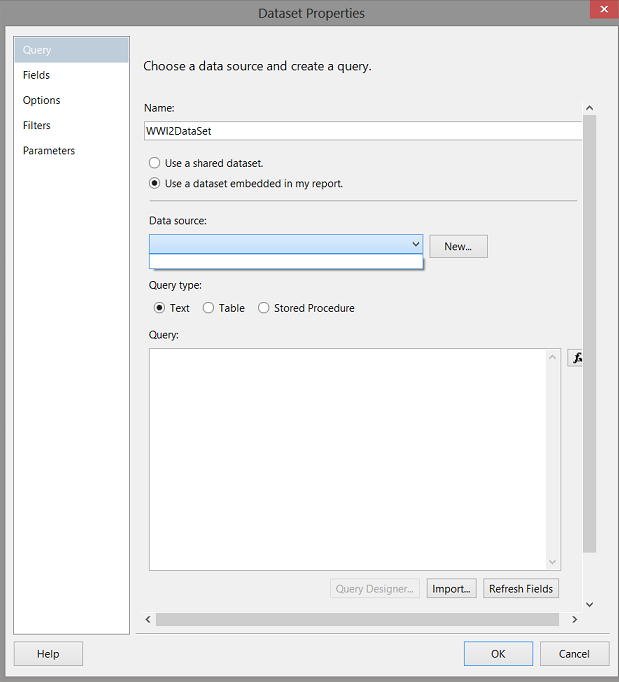Click the horizontal scrollbar left arrow
The width and height of the screenshot is (619, 682).
[x=149, y=620]
